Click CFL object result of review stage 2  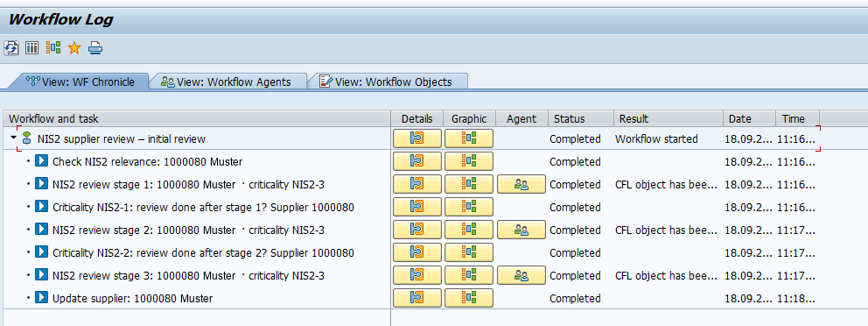pos(667,230)
